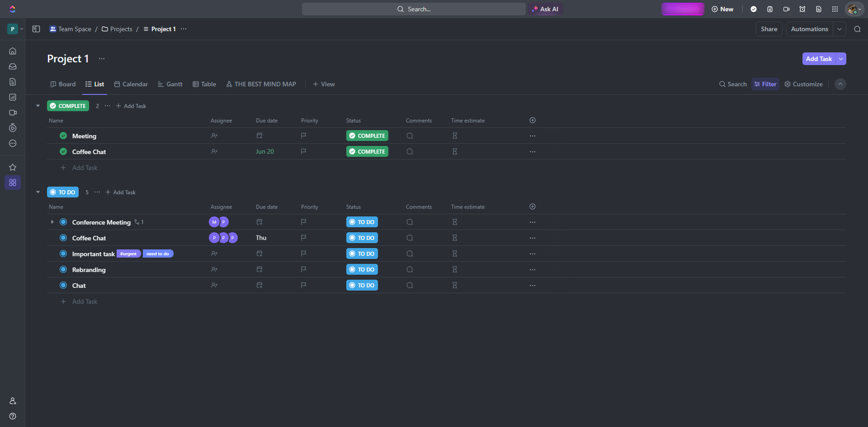This screenshot has height=427, width=868.
Task: Collapse the TO DO group
Action: pos(38,192)
